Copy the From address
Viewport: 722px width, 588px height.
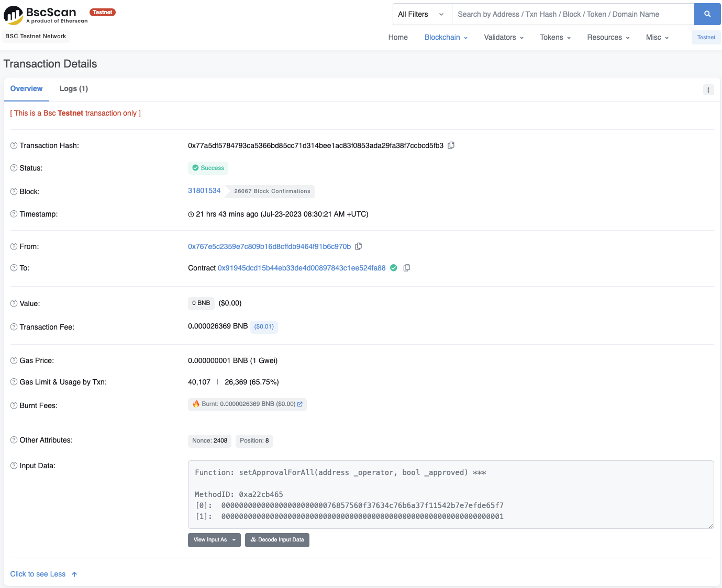(359, 246)
